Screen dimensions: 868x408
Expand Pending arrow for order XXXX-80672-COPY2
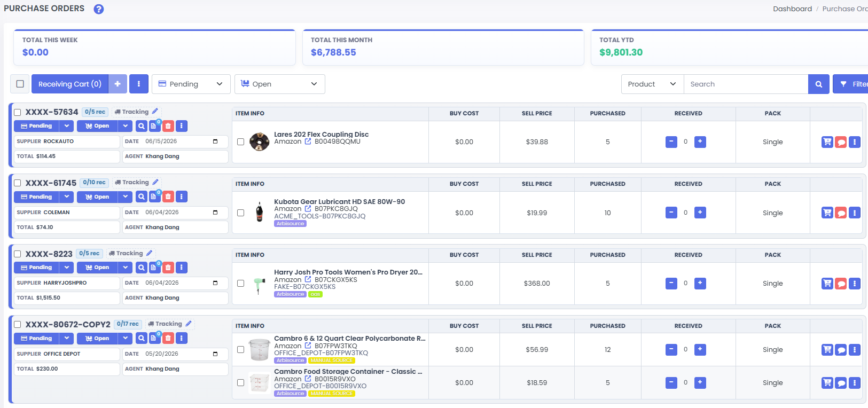tap(66, 338)
